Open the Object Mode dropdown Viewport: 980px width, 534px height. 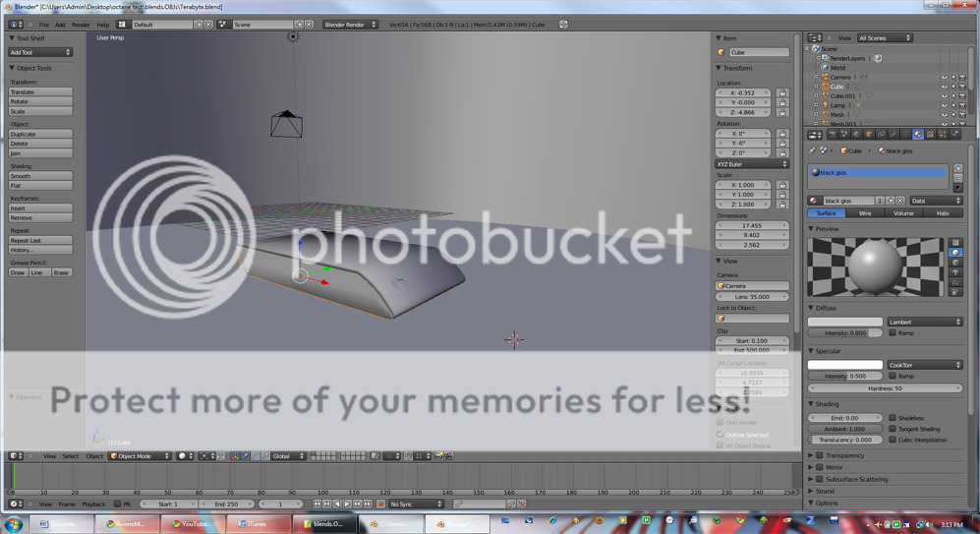pos(140,456)
